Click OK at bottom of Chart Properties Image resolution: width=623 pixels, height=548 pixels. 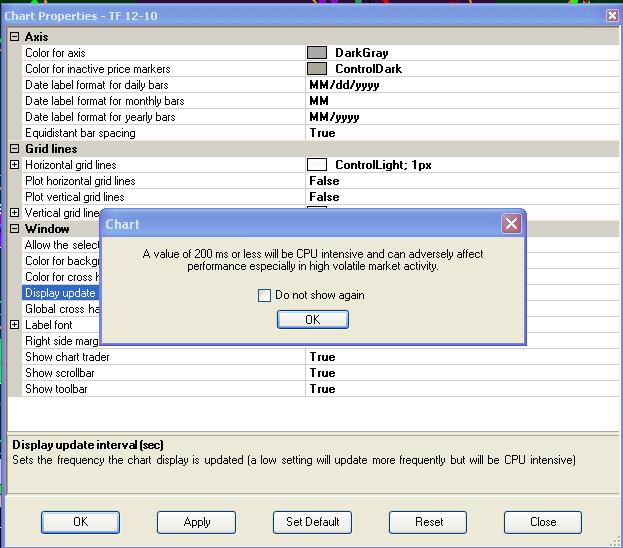(x=80, y=522)
